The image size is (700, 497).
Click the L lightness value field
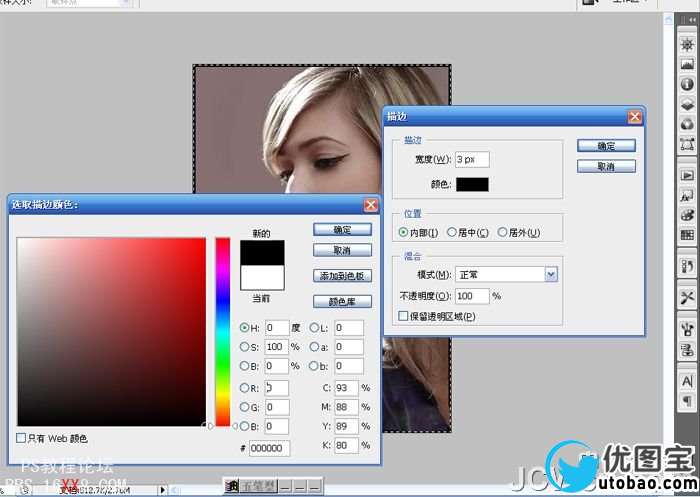[x=349, y=328]
